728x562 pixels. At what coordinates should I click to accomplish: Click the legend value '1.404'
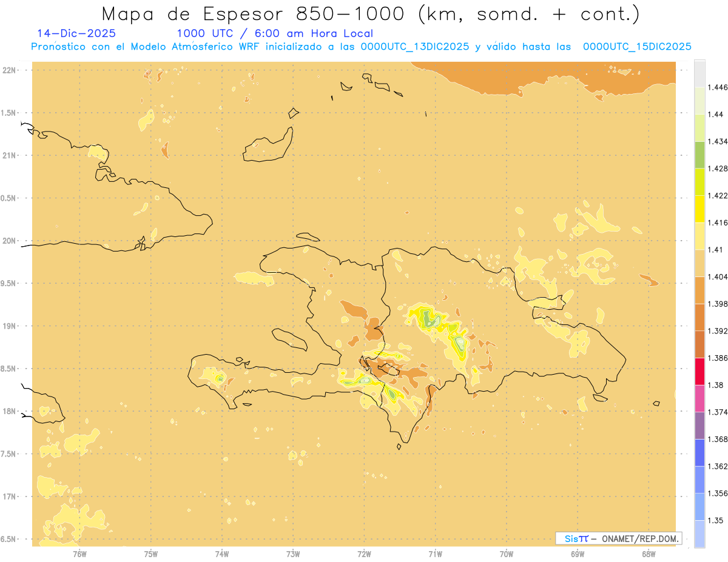pos(719,276)
